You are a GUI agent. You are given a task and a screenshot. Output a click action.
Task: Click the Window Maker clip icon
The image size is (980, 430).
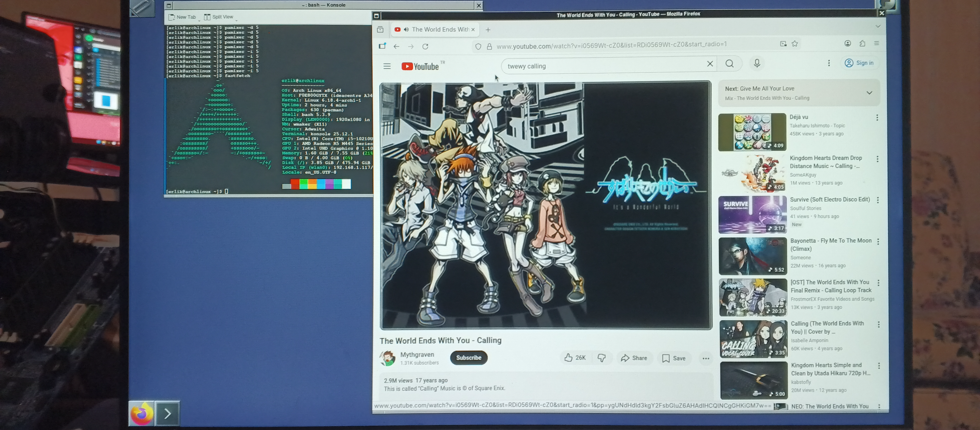[142, 8]
